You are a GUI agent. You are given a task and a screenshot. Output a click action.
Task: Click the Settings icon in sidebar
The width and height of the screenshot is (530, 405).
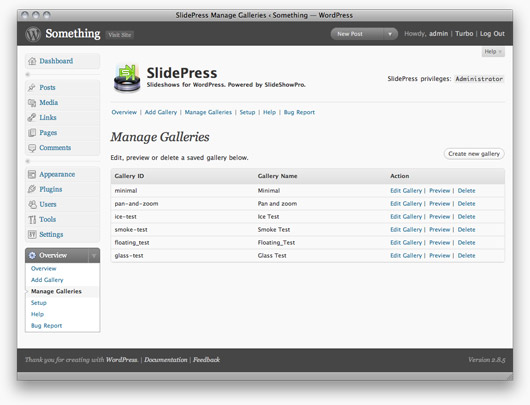[x=32, y=235]
